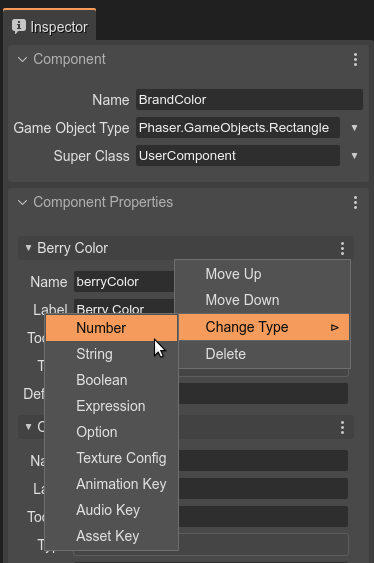Collapse the second property group triangle
This screenshot has width=374, height=563.
(28, 427)
